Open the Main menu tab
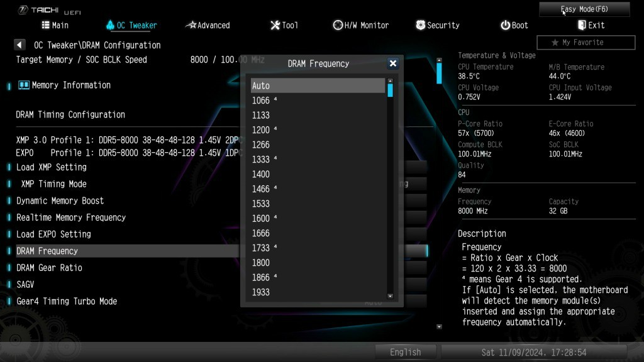 tap(55, 25)
